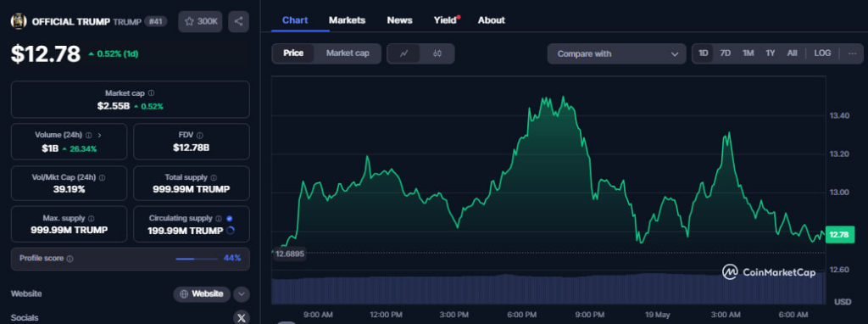Add TRUMP to watchlist with star button
This screenshot has height=324, width=868.
(x=200, y=21)
